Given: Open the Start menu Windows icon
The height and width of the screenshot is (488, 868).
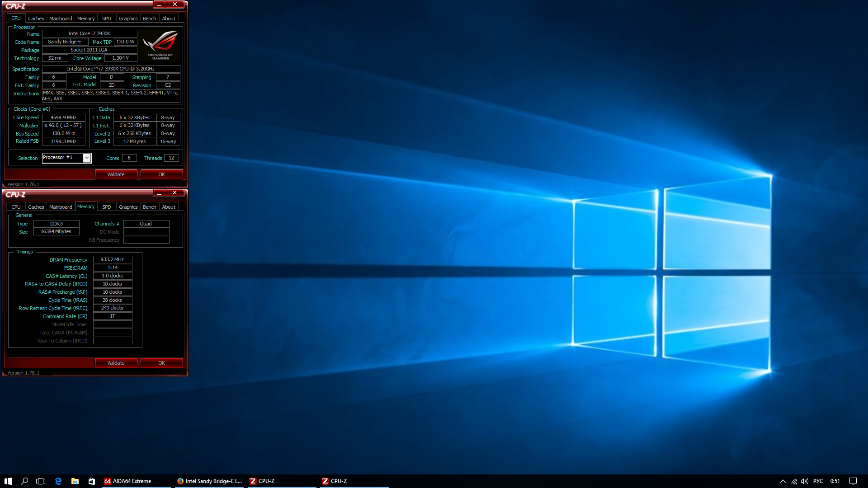Looking at the screenshot, I should (x=8, y=481).
